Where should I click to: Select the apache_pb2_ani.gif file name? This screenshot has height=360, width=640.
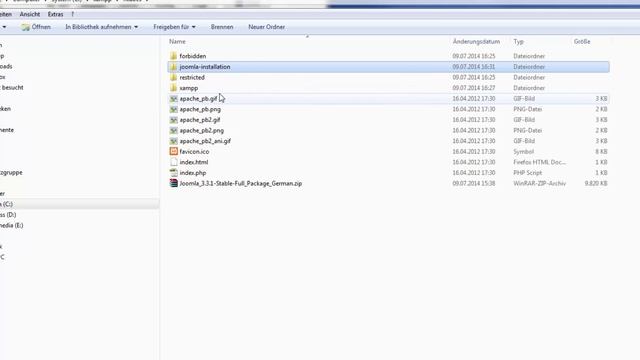[x=205, y=141]
